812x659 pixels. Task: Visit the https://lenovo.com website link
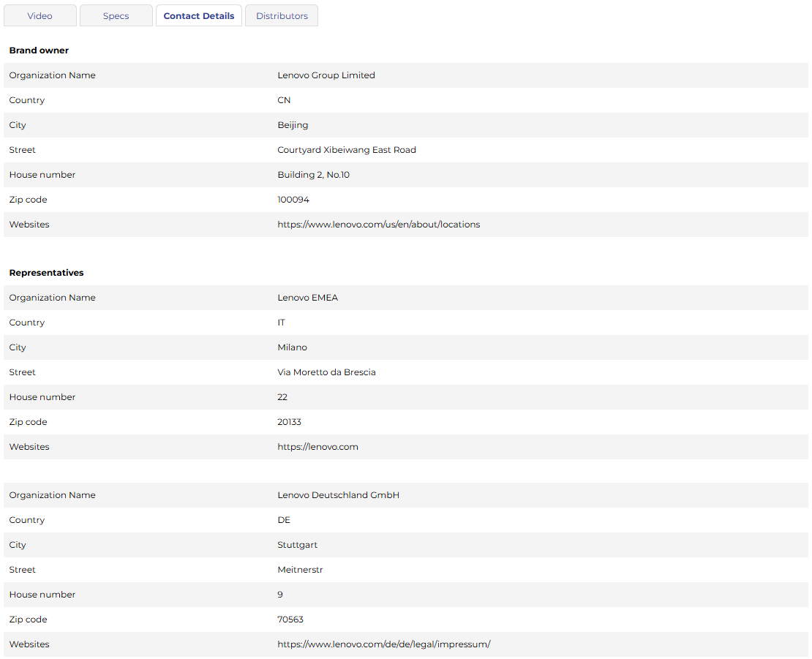click(317, 447)
